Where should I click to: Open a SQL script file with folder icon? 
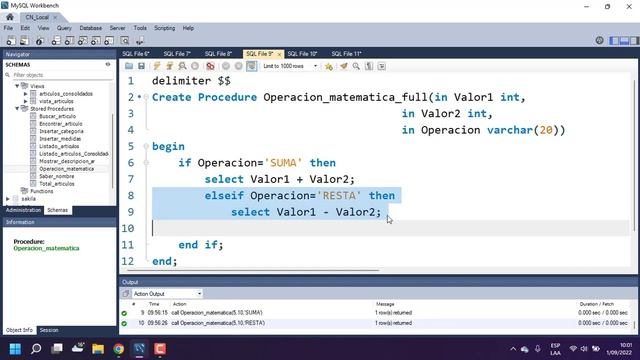click(x=129, y=66)
